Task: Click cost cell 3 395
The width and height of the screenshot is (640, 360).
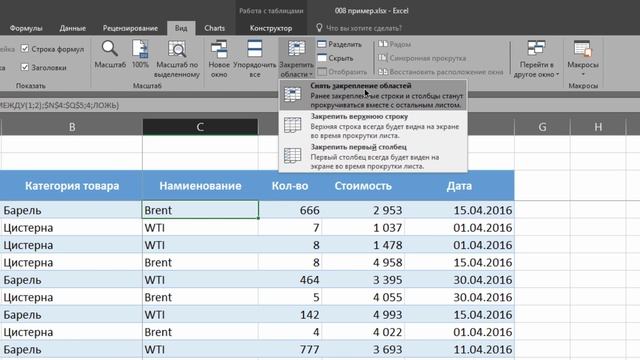Action: (363, 280)
